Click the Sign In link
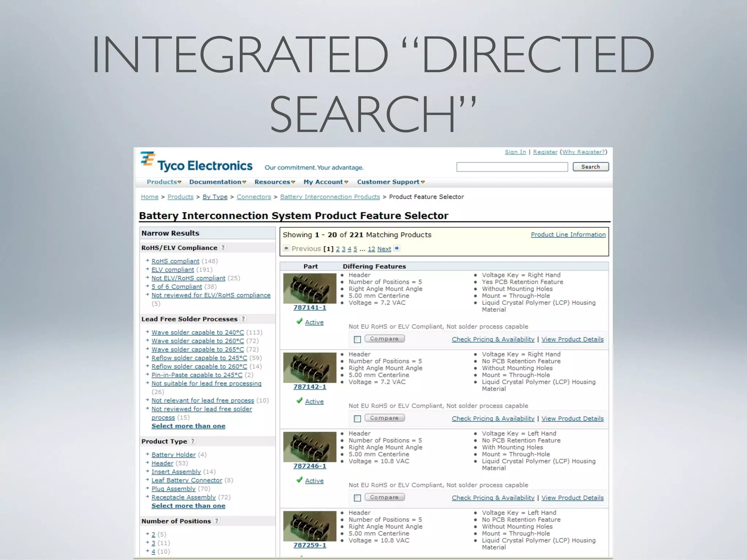Screen dimensions: 747x560 (515, 152)
